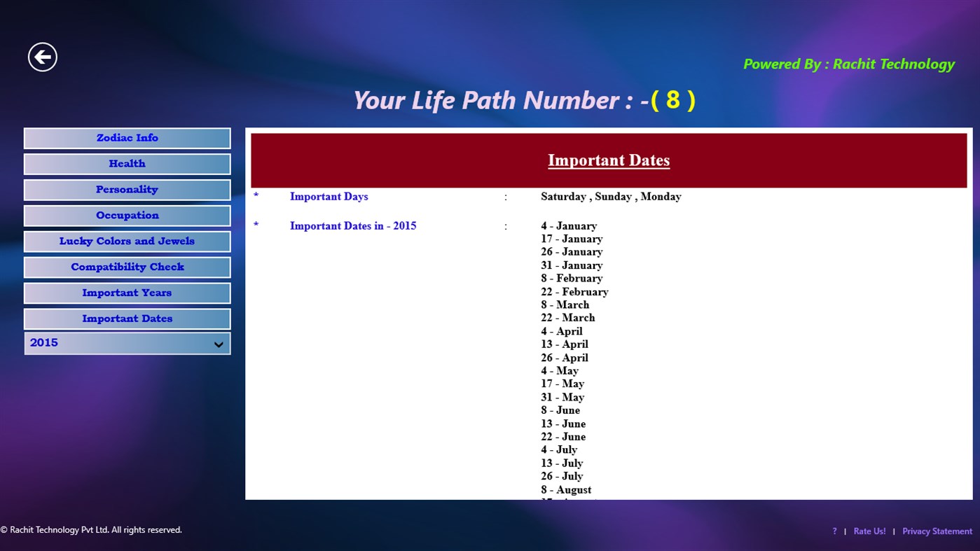The width and height of the screenshot is (980, 551).
Task: Click the question mark help link
Action: tap(834, 531)
